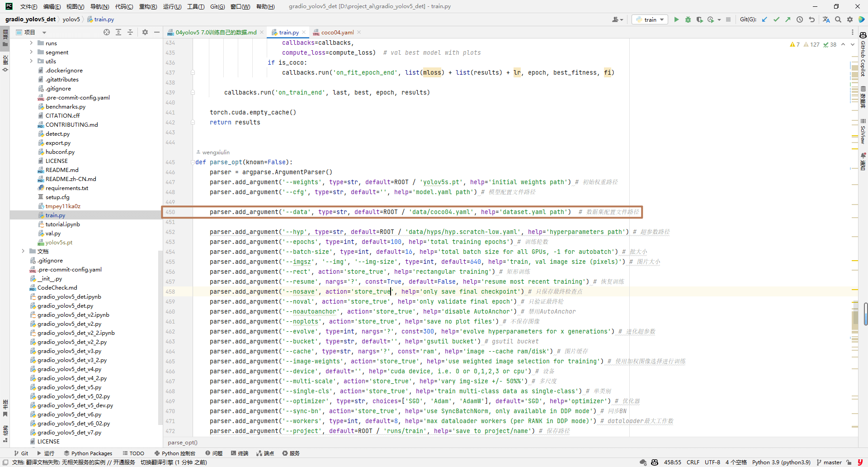Click CRLF line separator in status bar
The height and width of the screenshot is (467, 868).
coord(693,462)
